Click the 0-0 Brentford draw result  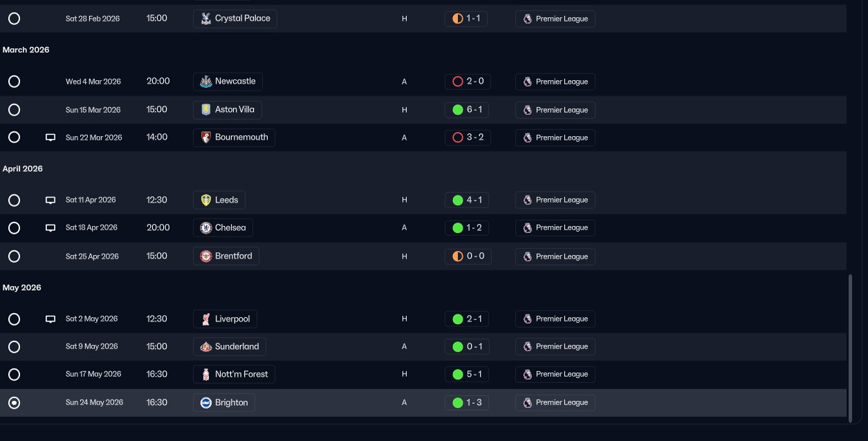tap(467, 256)
